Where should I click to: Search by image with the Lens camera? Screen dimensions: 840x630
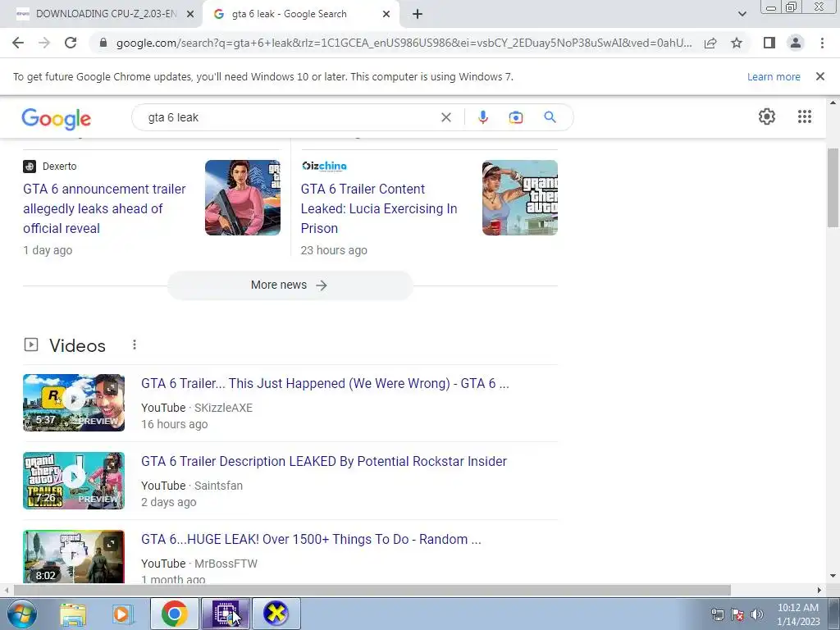[515, 117]
